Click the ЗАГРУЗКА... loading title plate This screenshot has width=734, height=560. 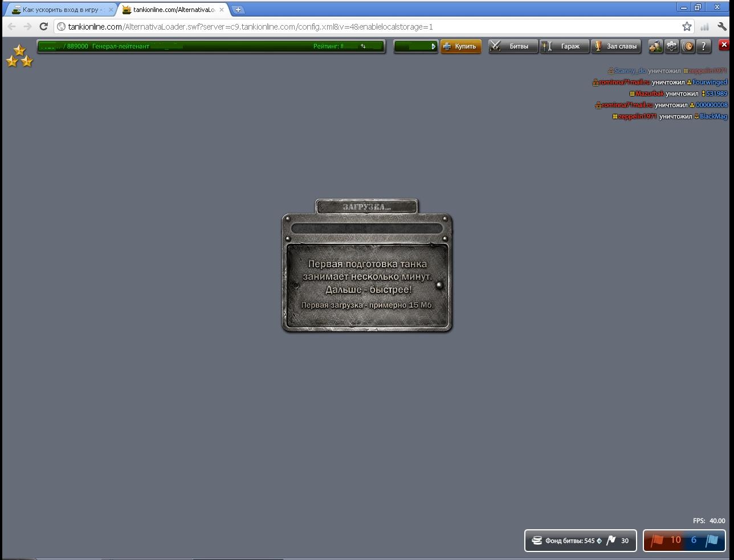pos(366,206)
